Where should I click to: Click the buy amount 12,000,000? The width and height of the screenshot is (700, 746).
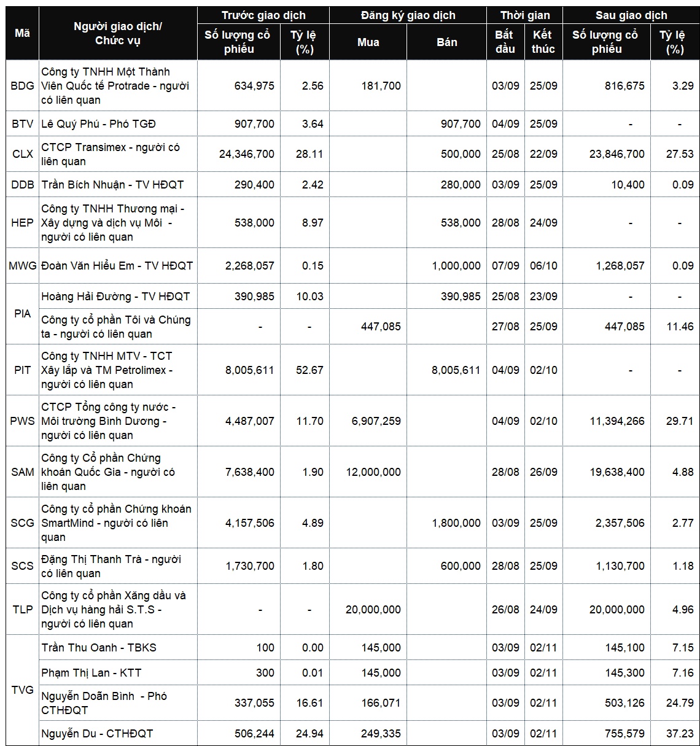coord(373,472)
